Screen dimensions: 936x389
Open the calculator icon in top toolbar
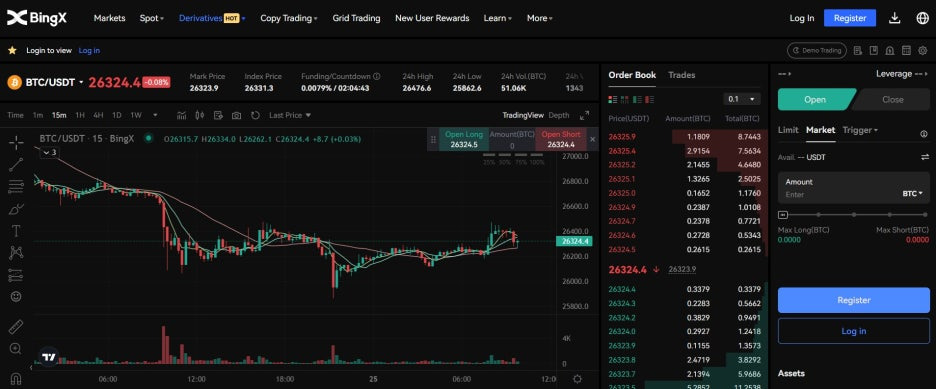pos(906,51)
